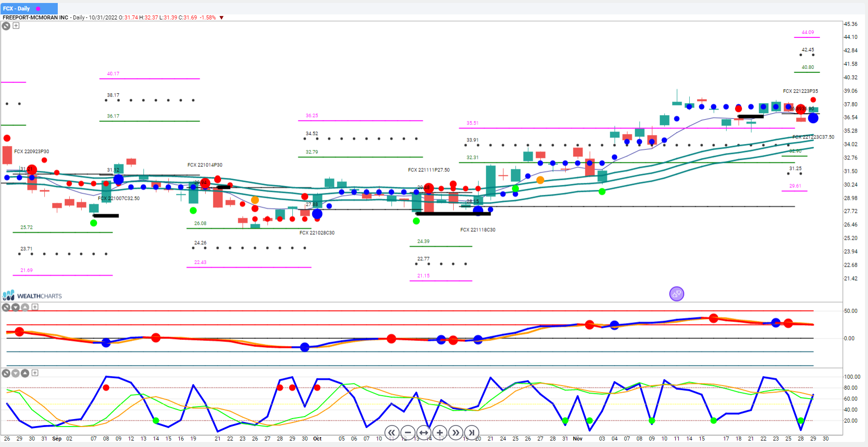This screenshot has height=447, width=868.
Task: Select the FCX 221007C32.50 option label
Action: click(119, 198)
